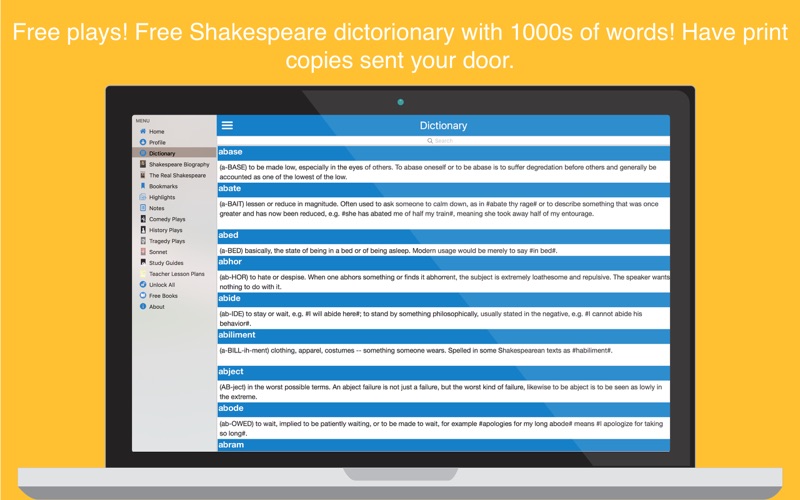The height and width of the screenshot is (500, 800).
Task: Go to Profile menu label
Action: click(x=157, y=142)
